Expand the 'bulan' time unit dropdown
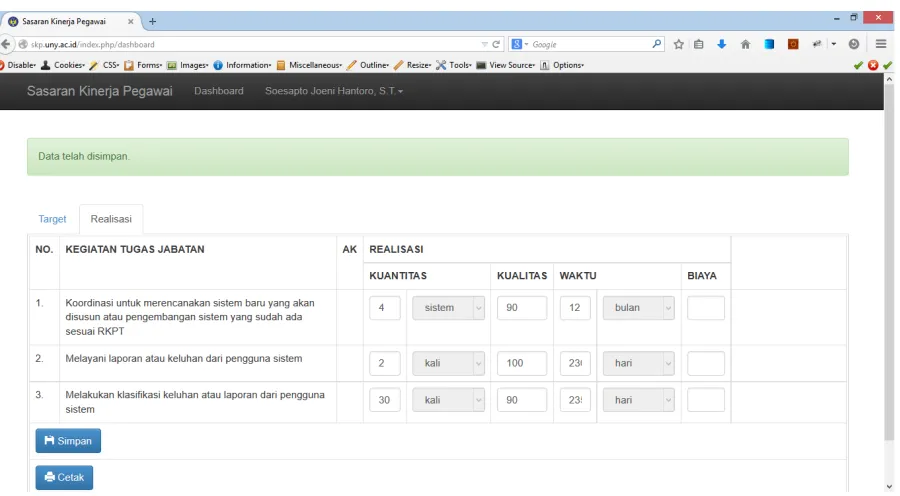 pos(638,308)
